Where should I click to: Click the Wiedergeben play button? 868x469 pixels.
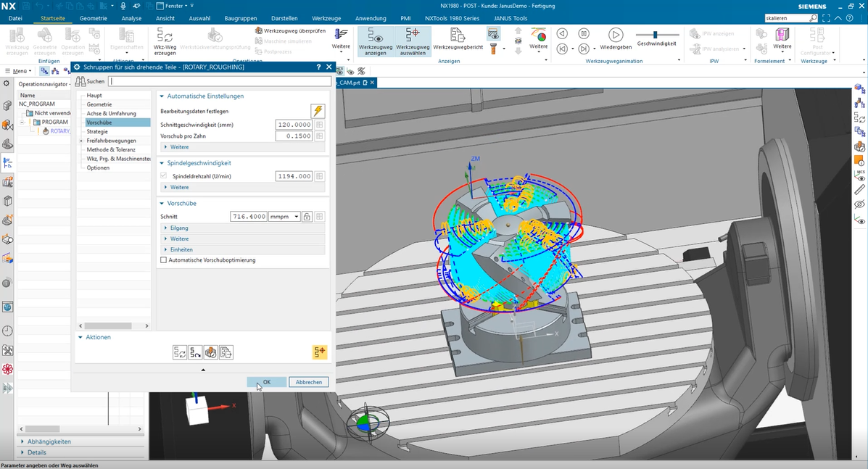[615, 35]
